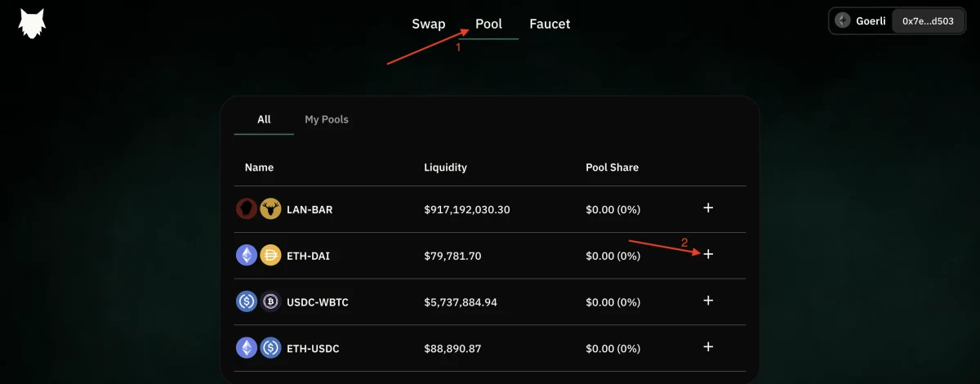Click the DAI token icon
Screen dimensions: 980x384
(270, 256)
